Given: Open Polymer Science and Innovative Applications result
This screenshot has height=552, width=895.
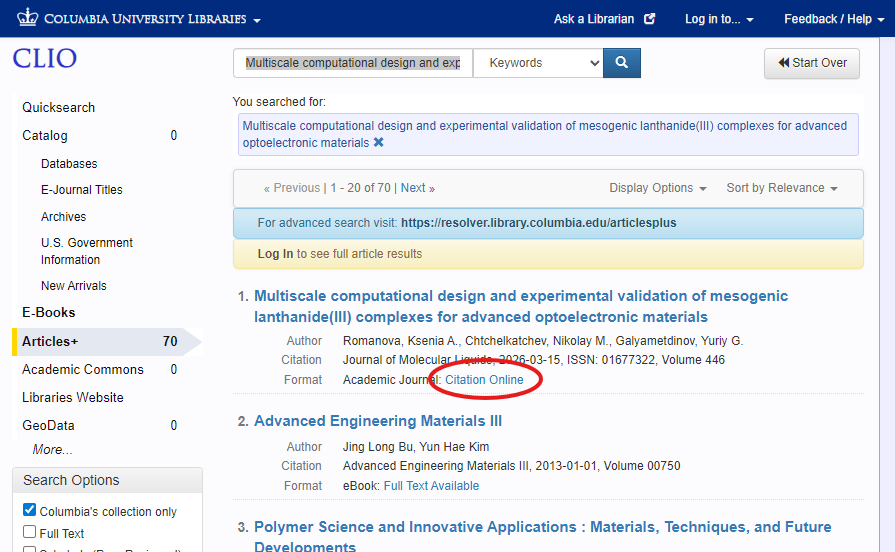Looking at the screenshot, I should tap(542, 535).
